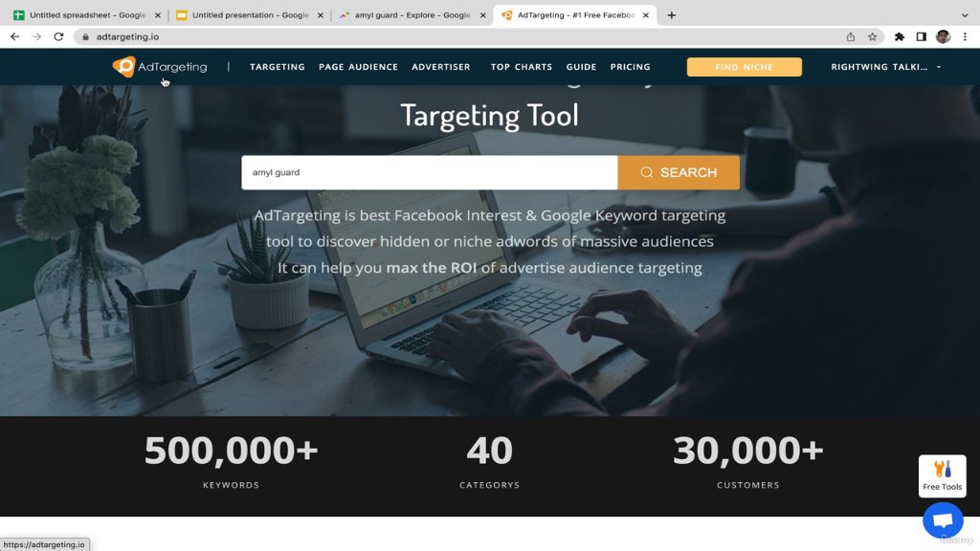This screenshot has width=980, height=551.
Task: Open the TARGETING menu item
Action: (x=277, y=67)
